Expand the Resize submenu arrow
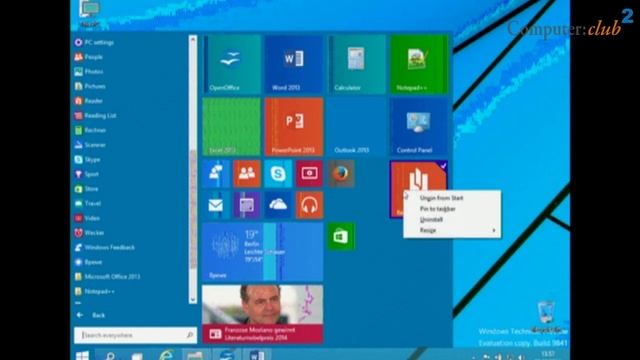Screen dimensions: 640x360 point(494,230)
